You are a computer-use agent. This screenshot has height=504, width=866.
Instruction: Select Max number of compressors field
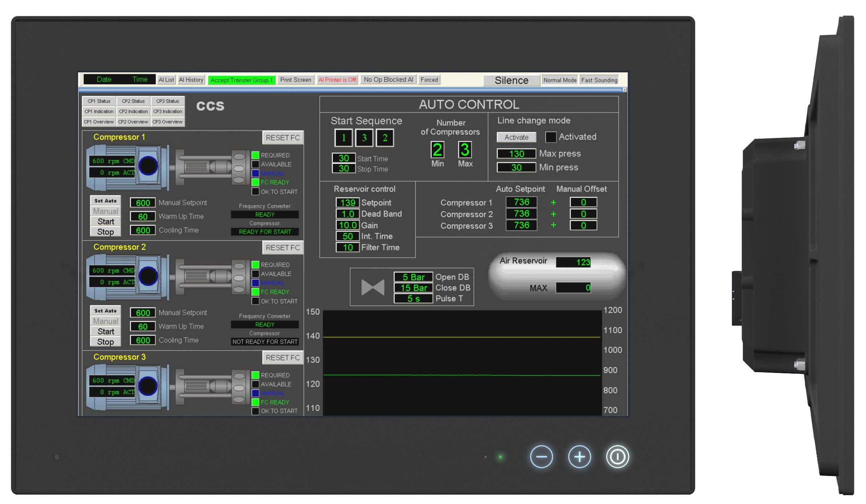pos(465,150)
